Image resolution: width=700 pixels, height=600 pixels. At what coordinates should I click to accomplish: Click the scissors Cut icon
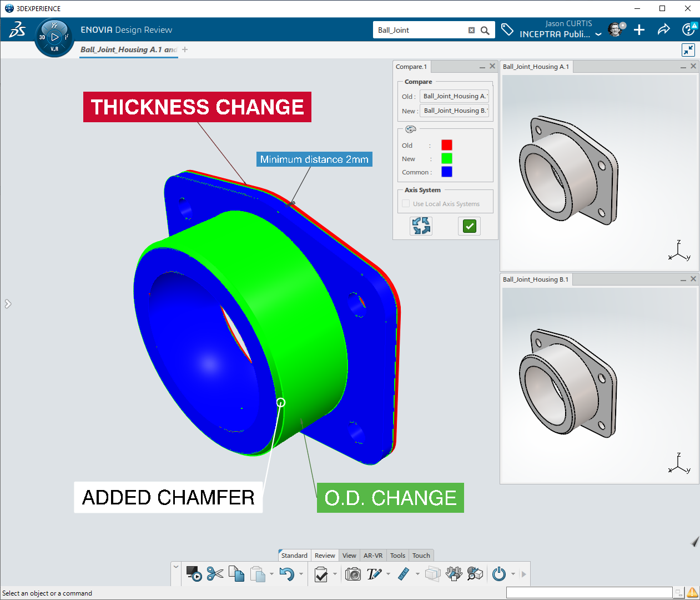tap(215, 574)
